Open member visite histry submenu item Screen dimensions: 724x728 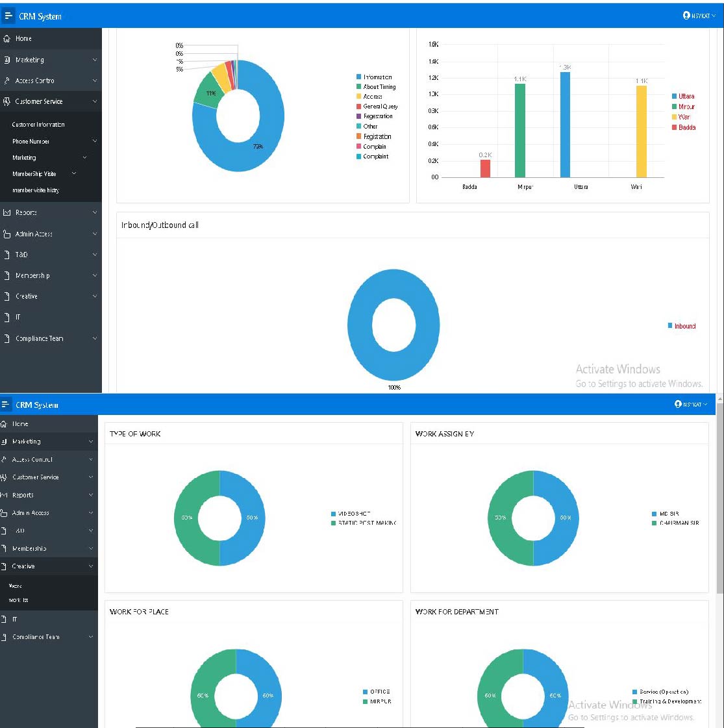(36, 190)
